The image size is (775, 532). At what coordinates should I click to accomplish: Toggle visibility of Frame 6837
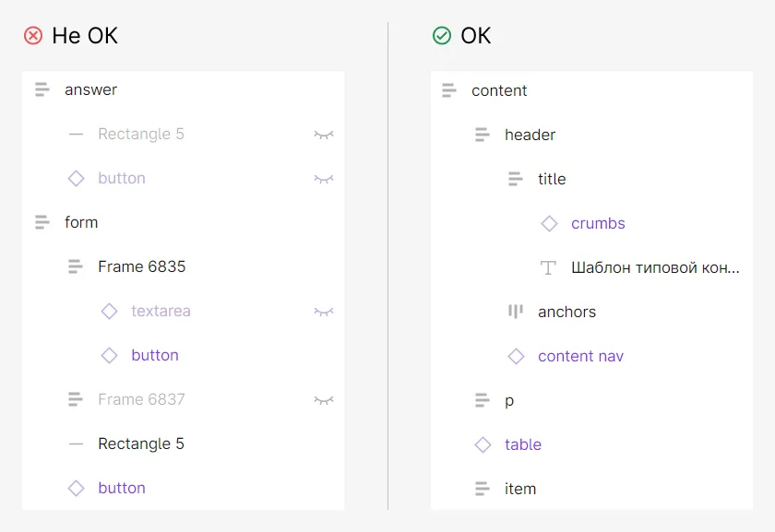click(x=324, y=399)
